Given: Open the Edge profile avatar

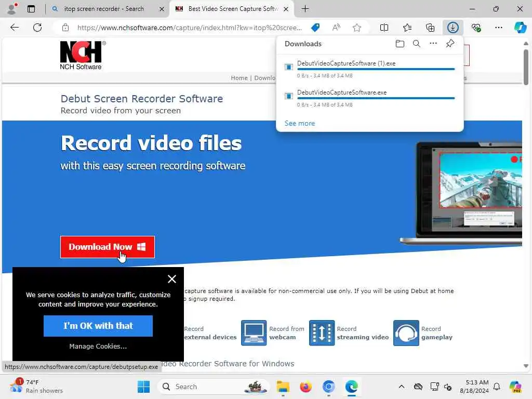Looking at the screenshot, I should [x=12, y=9].
